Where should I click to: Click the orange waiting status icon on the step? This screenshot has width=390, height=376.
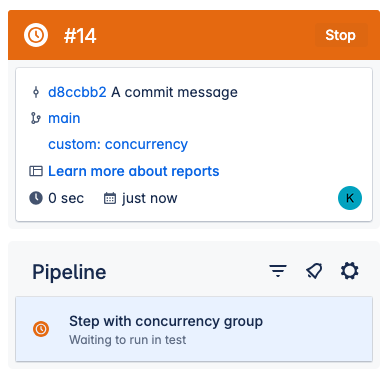(x=41, y=329)
